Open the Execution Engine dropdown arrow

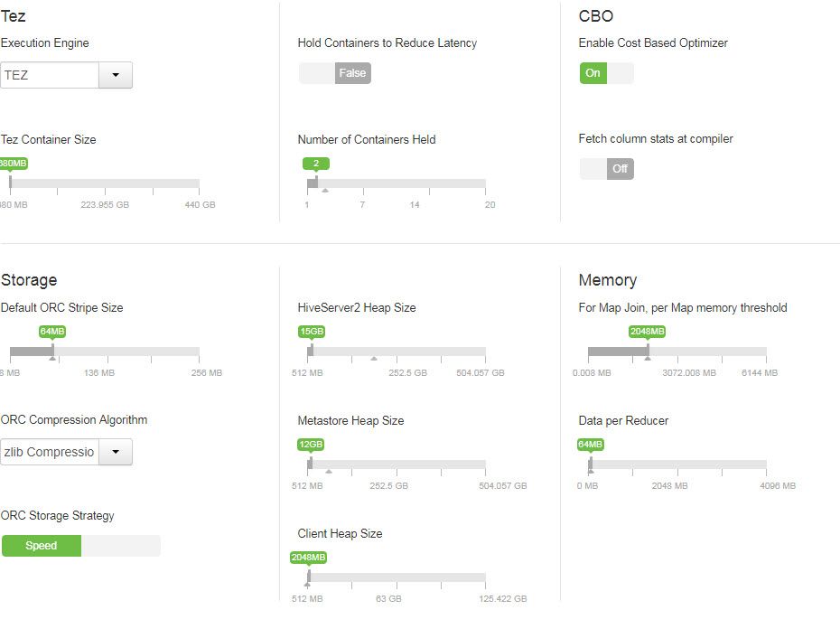(x=116, y=75)
